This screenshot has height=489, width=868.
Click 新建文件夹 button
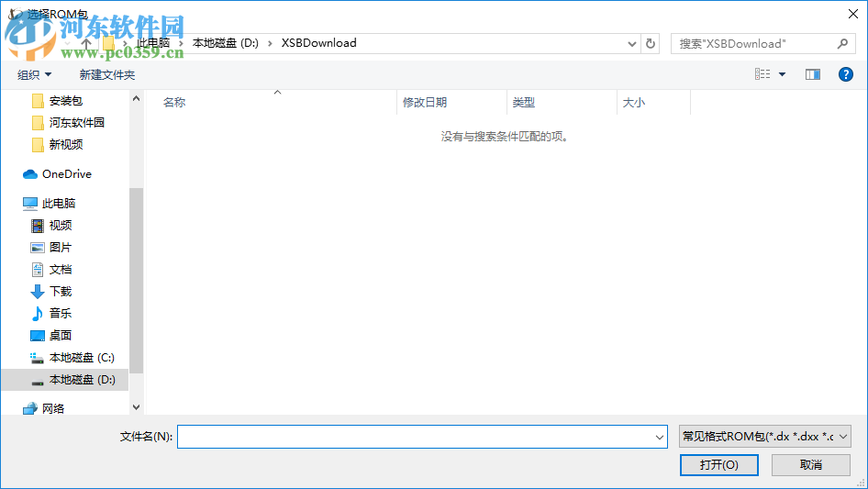106,74
